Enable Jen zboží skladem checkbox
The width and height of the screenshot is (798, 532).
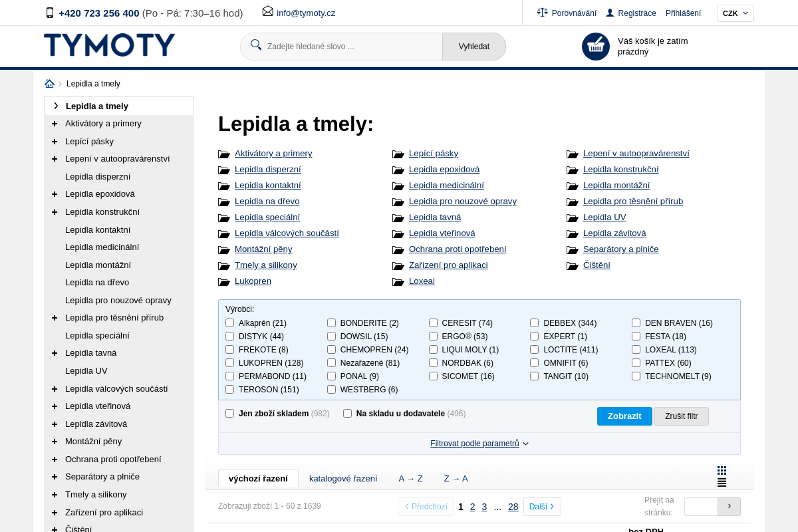[x=230, y=414]
